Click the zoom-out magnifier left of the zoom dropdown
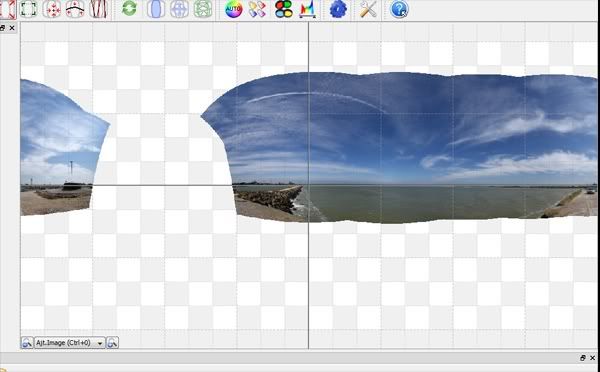 point(27,343)
